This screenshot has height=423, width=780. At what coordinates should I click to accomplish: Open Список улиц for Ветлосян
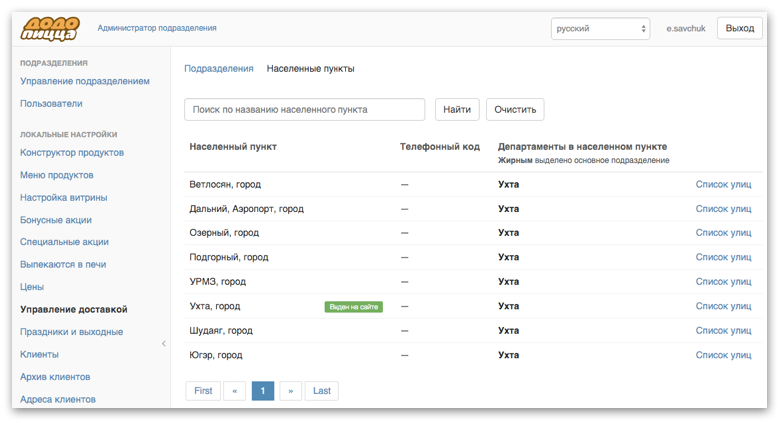click(x=723, y=185)
